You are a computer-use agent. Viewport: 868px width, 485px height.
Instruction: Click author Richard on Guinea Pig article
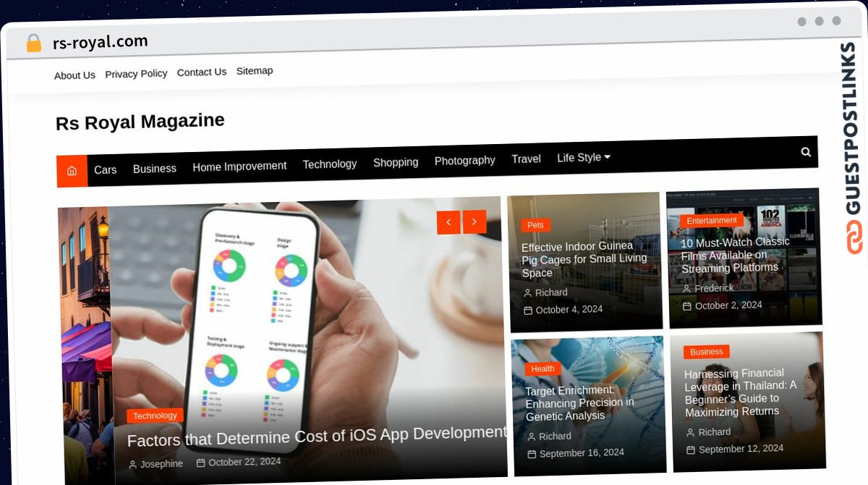click(x=551, y=292)
